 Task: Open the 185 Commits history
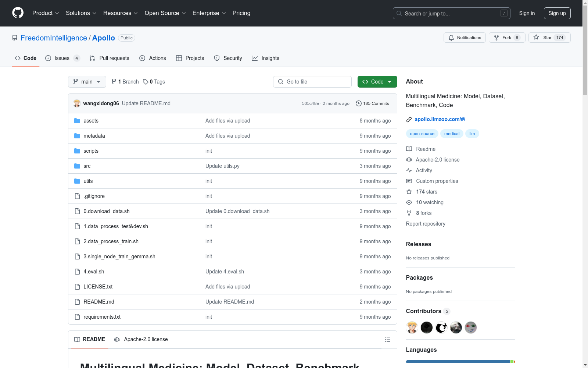pyautogui.click(x=372, y=103)
